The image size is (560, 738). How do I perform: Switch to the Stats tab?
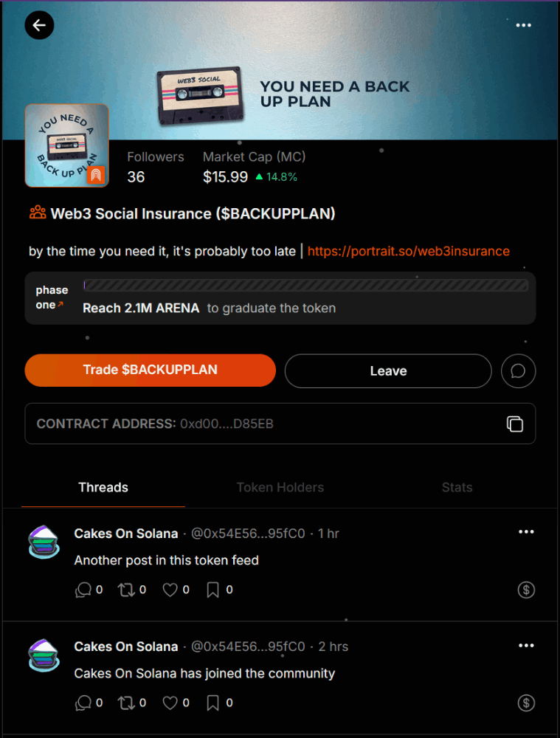[457, 487]
